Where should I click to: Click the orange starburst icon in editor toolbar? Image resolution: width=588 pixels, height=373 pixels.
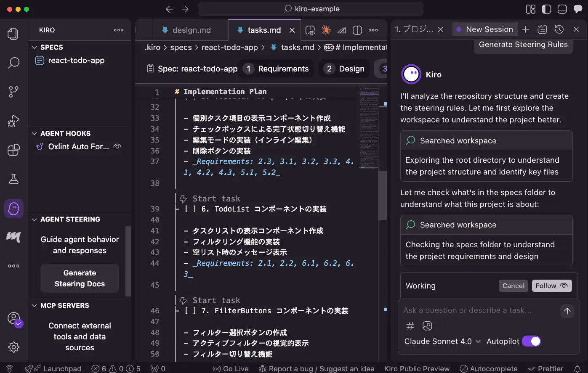(x=326, y=30)
